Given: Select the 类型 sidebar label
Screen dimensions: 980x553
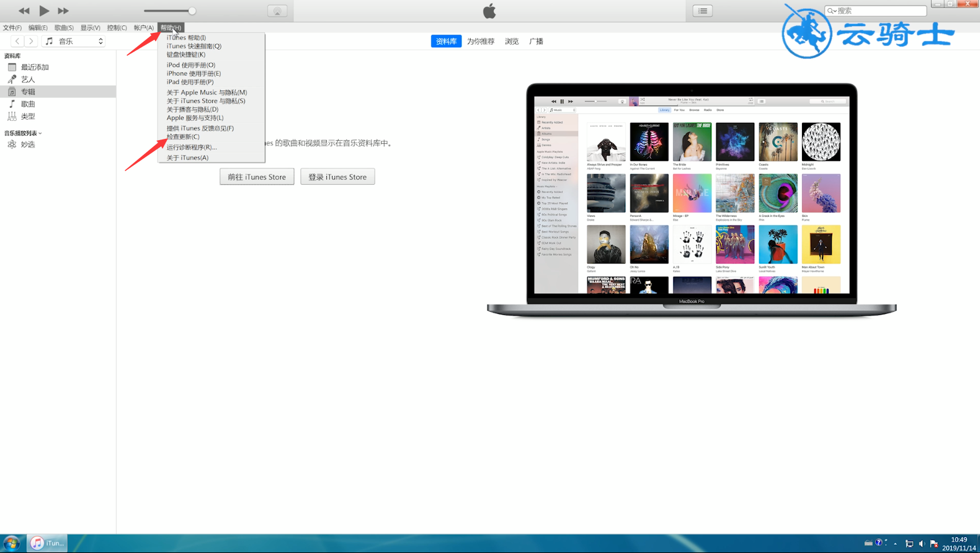Looking at the screenshot, I should pyautogui.click(x=28, y=116).
